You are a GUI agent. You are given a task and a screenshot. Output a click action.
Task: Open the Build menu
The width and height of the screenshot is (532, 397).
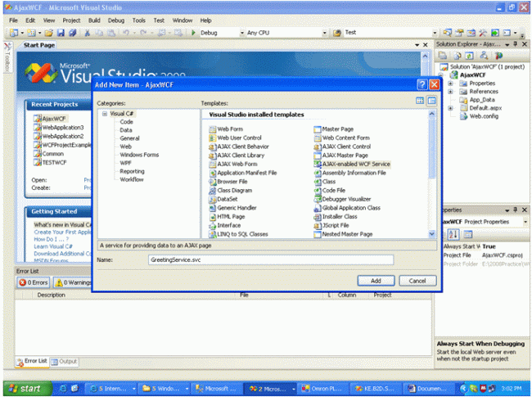click(94, 20)
